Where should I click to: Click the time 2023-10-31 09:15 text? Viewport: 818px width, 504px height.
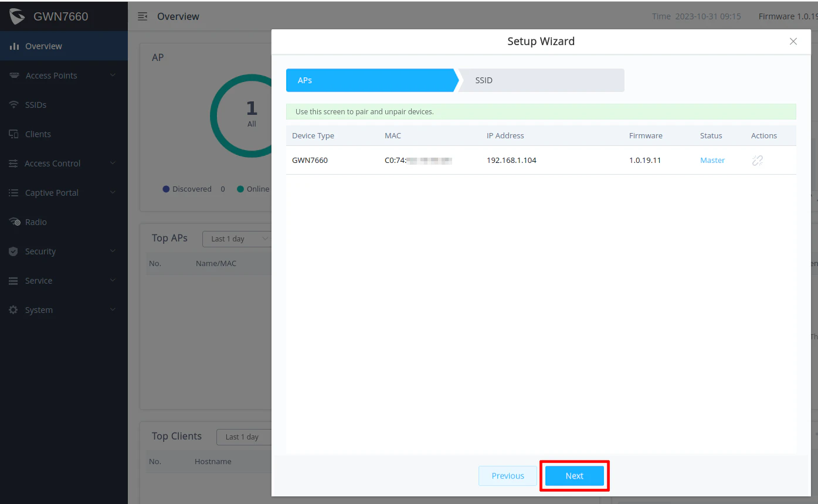tap(697, 16)
